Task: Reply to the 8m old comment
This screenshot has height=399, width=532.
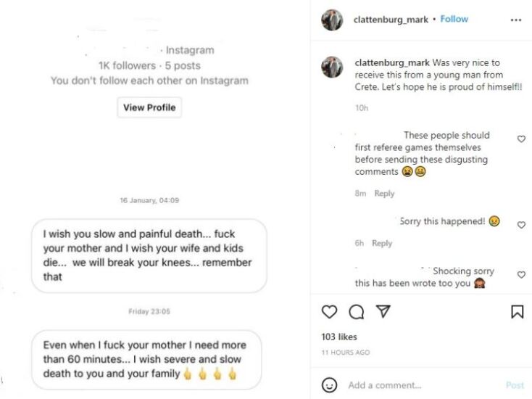Action: 384,194
